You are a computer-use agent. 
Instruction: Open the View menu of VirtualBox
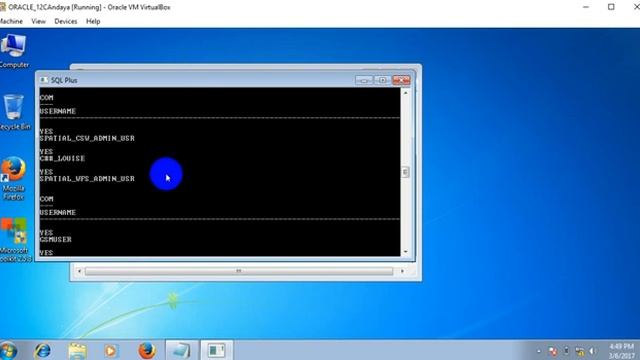pos(39,21)
